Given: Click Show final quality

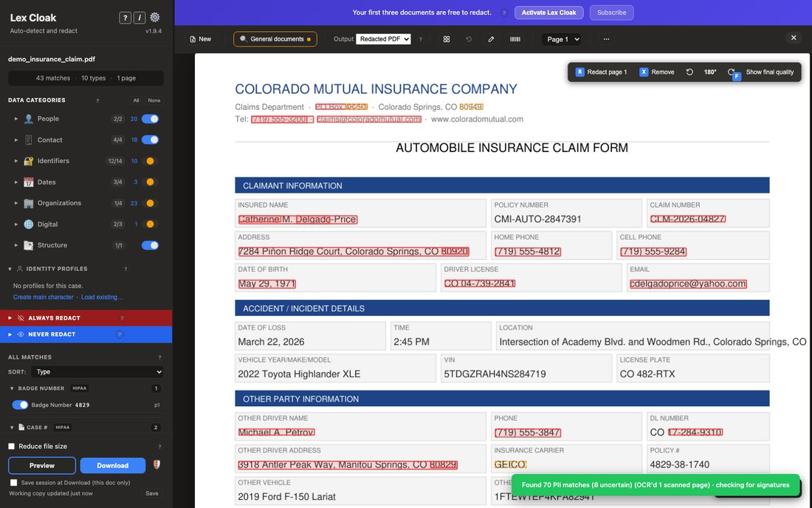Looking at the screenshot, I should tap(769, 72).
